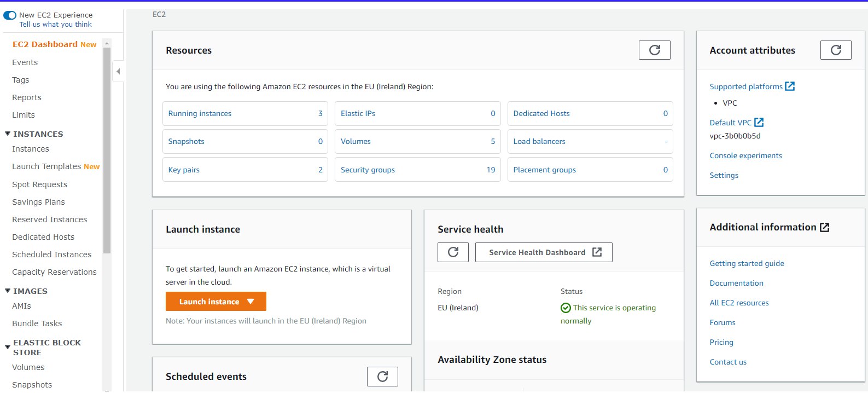This screenshot has width=868, height=393.
Task: Open Contact us link
Action: pos(728,362)
